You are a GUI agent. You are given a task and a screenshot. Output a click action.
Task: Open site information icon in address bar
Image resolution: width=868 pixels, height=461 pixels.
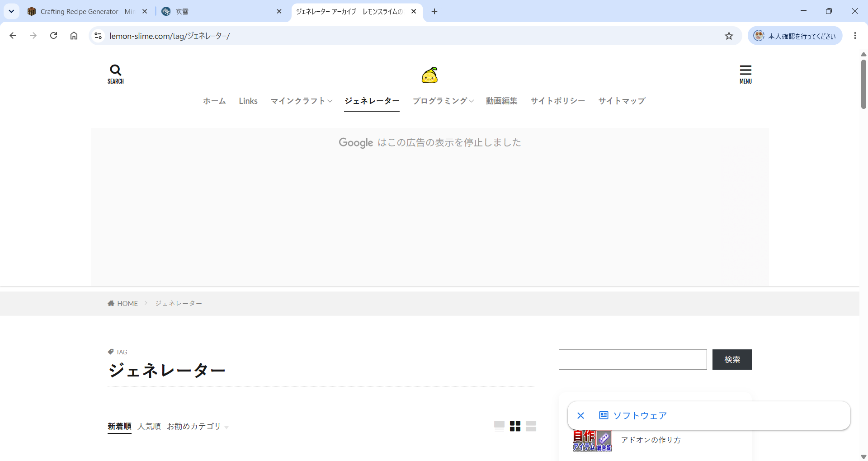coord(98,36)
